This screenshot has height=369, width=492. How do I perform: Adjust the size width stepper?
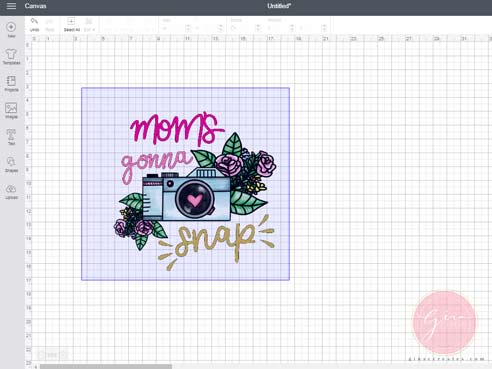(x=188, y=28)
